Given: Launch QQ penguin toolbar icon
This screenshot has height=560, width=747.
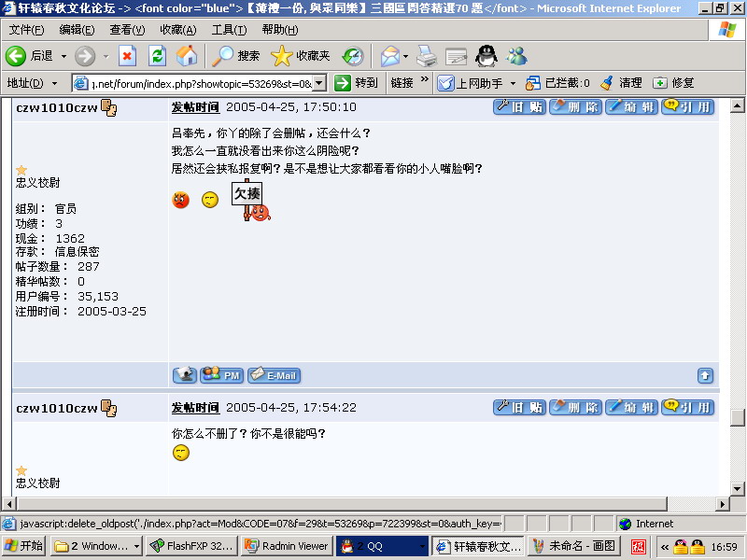Looking at the screenshot, I should coord(486,56).
